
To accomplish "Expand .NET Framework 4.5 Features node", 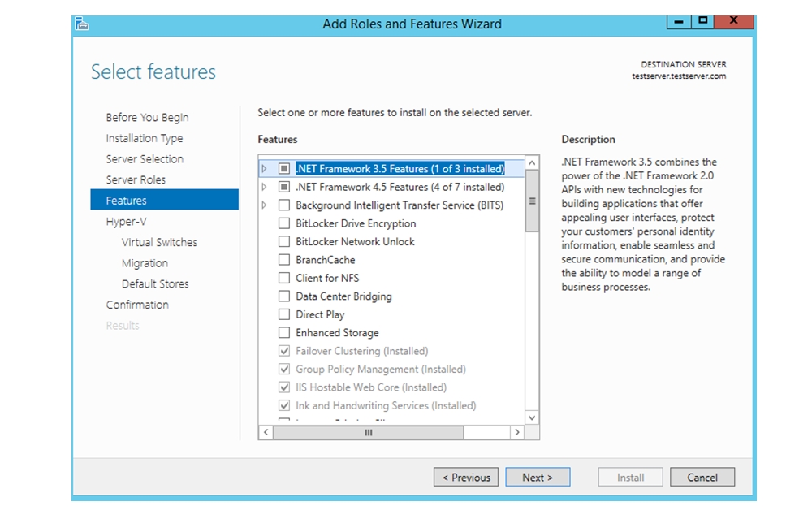I will tap(264, 187).
